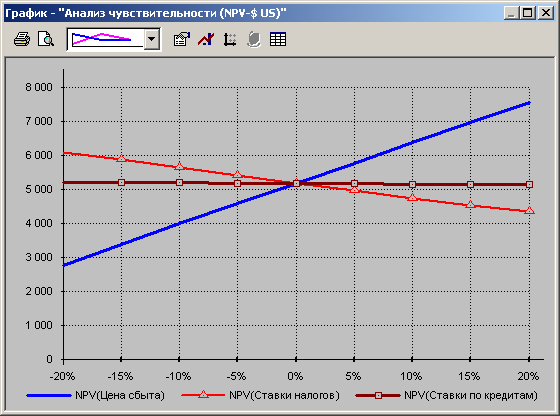Click the 8 000 y-axis label

click(x=39, y=87)
